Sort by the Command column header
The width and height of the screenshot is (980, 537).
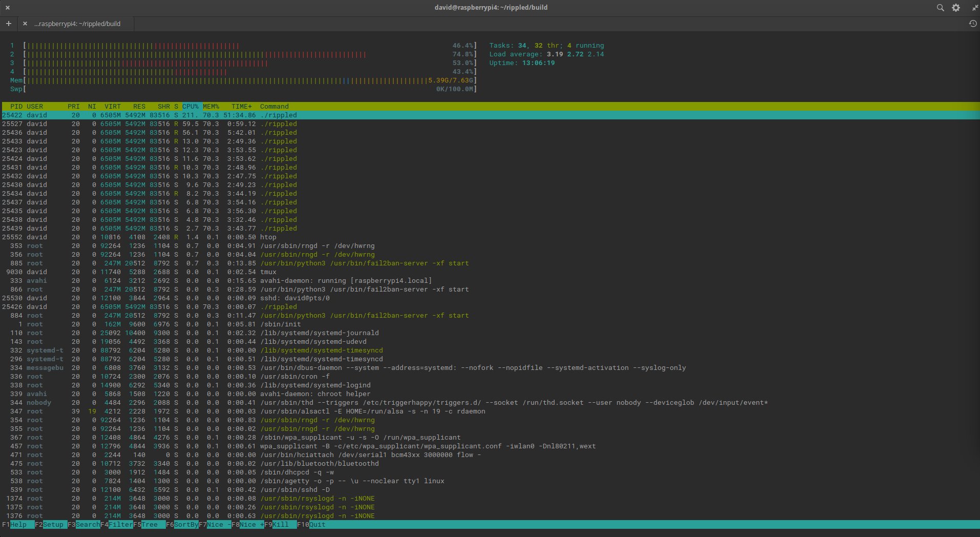[x=274, y=107]
